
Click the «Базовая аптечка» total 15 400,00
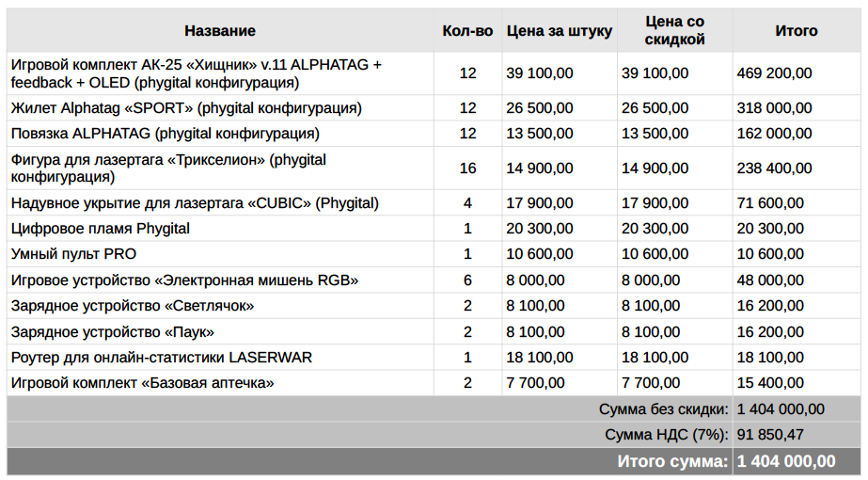770,383
